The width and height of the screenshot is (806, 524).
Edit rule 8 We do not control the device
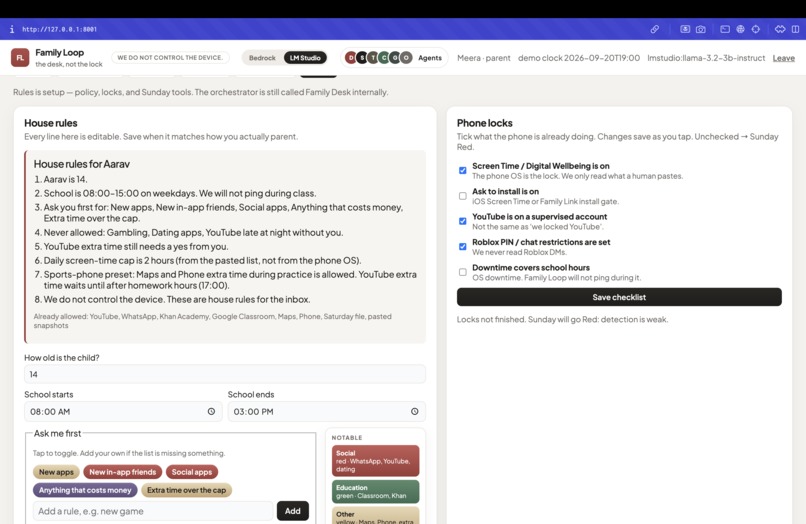[177, 299]
